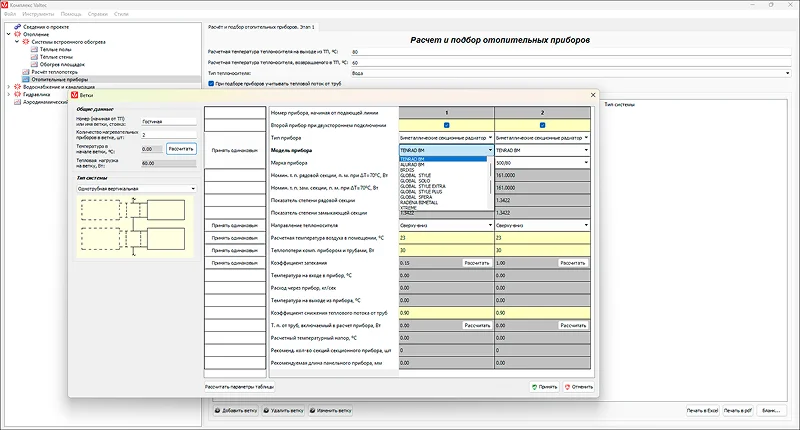Click the red shield icon on Отменить
This screenshot has height=430, width=800.
tap(567, 387)
